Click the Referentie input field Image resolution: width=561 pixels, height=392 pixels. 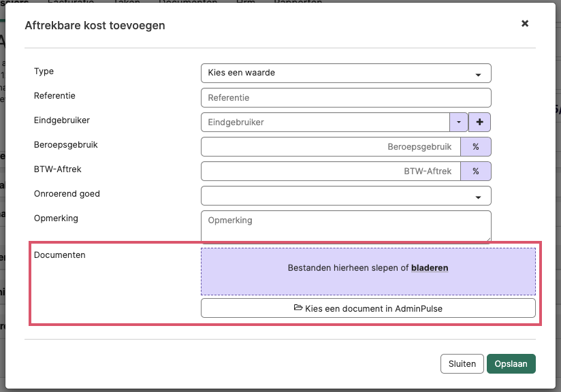346,97
